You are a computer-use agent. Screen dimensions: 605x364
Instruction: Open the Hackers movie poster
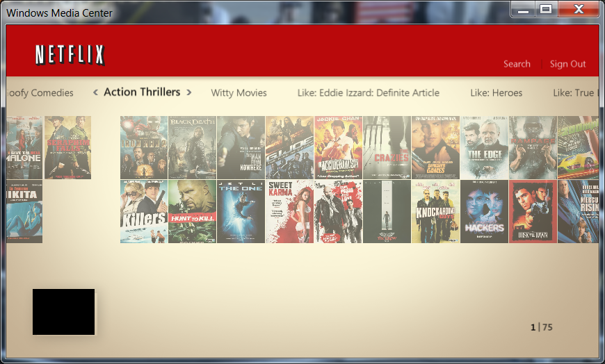coord(484,211)
